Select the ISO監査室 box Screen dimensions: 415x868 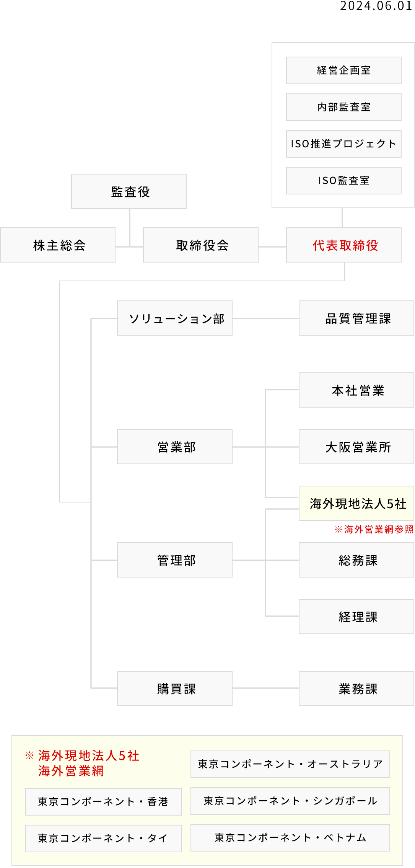pyautogui.click(x=343, y=181)
